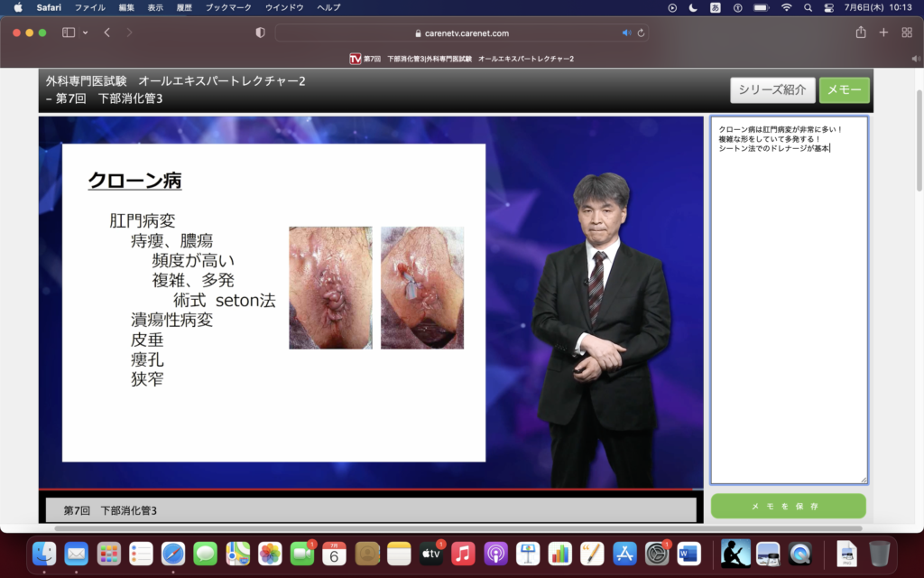Open the Japanese input source menu
The image size is (924, 578).
click(716, 7)
